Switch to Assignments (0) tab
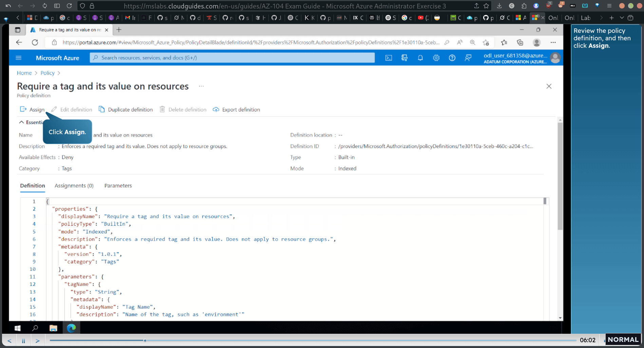The image size is (644, 348). pos(74,186)
